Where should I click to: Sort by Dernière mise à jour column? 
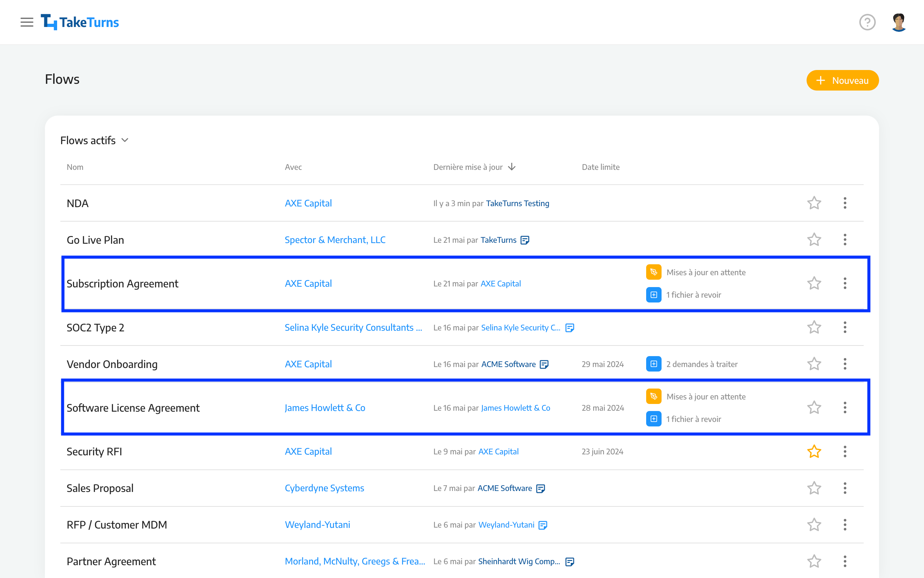[468, 167]
